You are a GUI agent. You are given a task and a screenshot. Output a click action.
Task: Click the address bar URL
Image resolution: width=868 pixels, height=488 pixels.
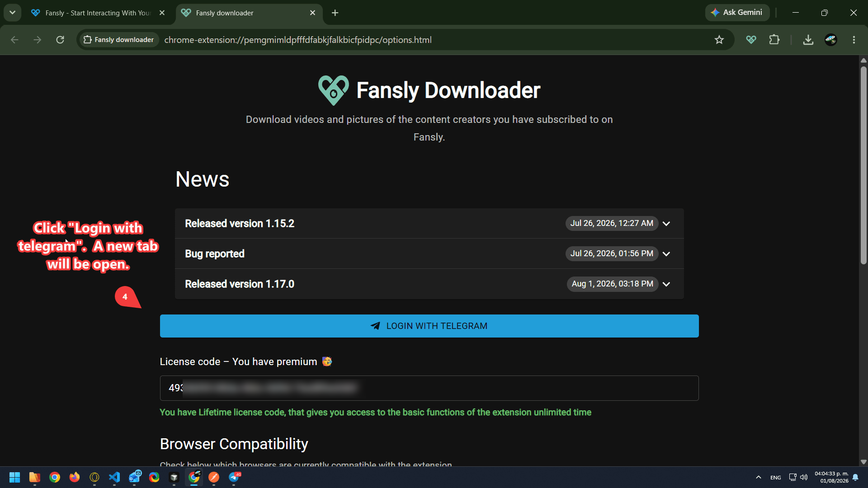pyautogui.click(x=298, y=40)
